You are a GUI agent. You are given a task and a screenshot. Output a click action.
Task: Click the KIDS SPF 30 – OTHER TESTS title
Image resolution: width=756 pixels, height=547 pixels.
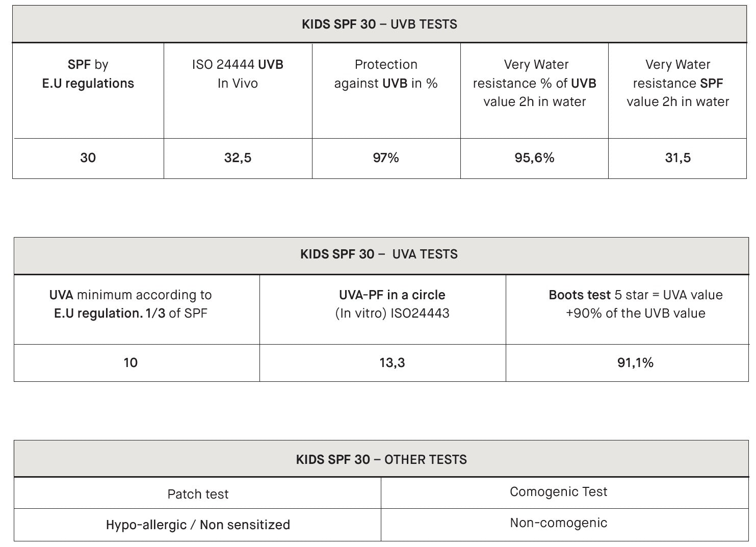[381, 460]
